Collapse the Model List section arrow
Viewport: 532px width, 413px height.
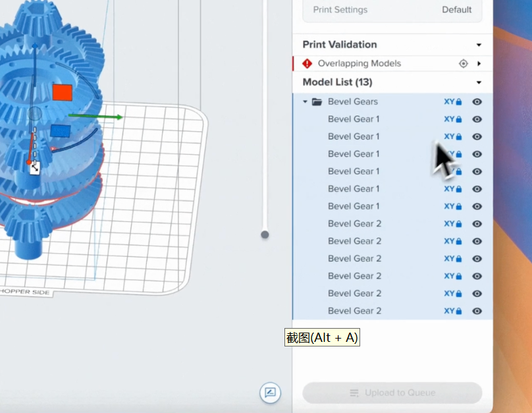[x=479, y=82]
